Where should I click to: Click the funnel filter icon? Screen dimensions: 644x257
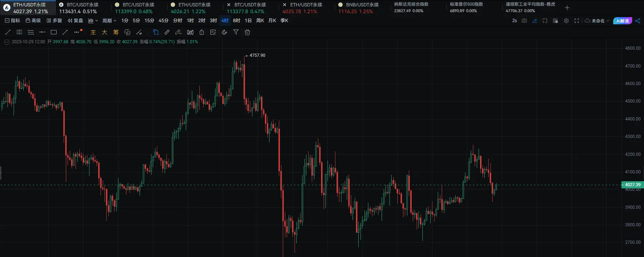[236, 32]
